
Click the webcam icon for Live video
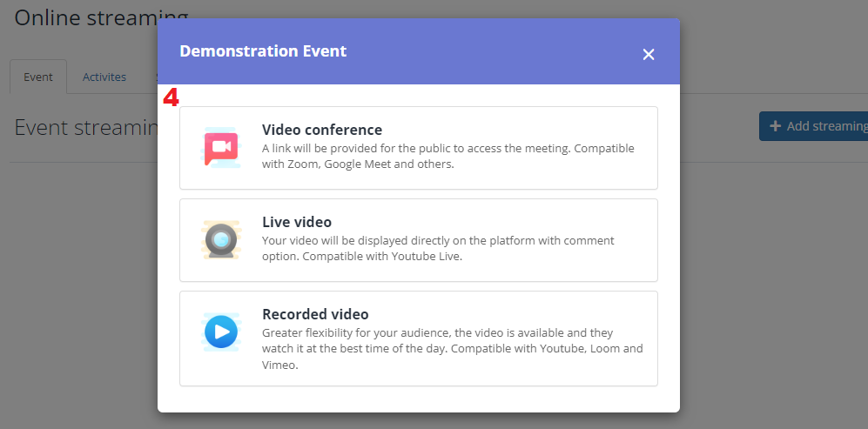221,240
